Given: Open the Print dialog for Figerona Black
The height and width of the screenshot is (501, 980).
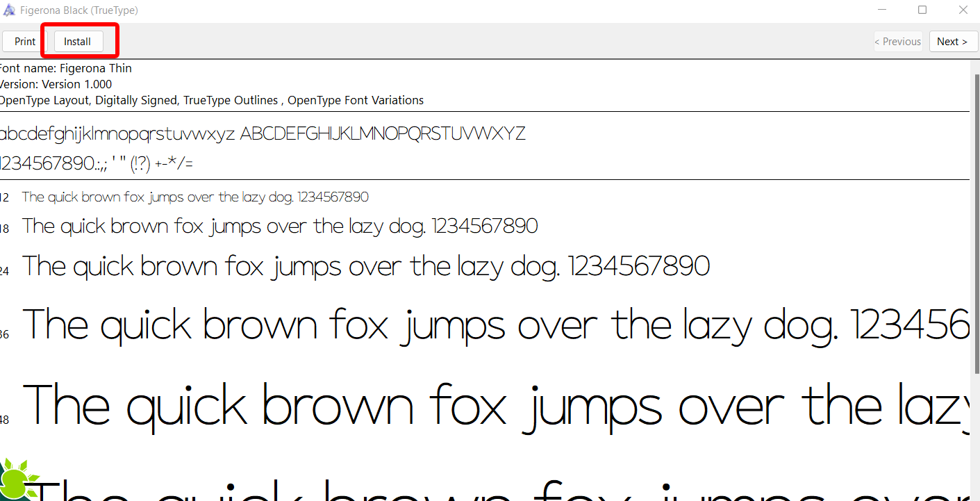Looking at the screenshot, I should [x=23, y=41].
